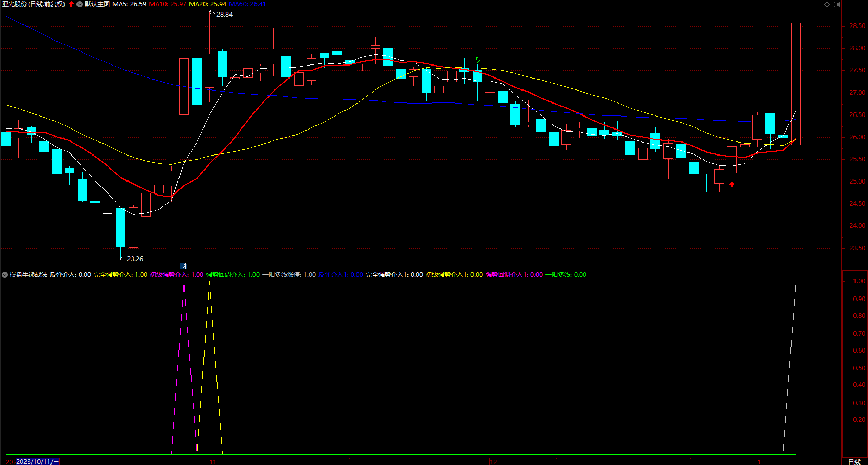Viewport: 868px width, 465px height.
Task: Expand the 默认主图 indicator dropdown arrow
Action: click(80, 4)
